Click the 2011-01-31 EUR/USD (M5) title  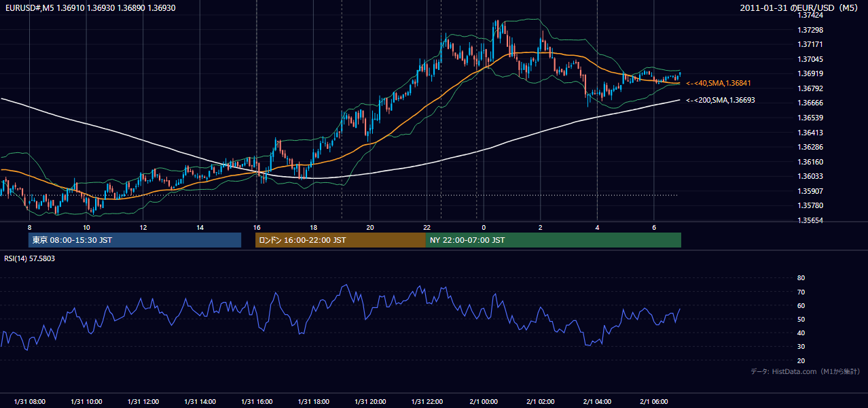point(800,8)
